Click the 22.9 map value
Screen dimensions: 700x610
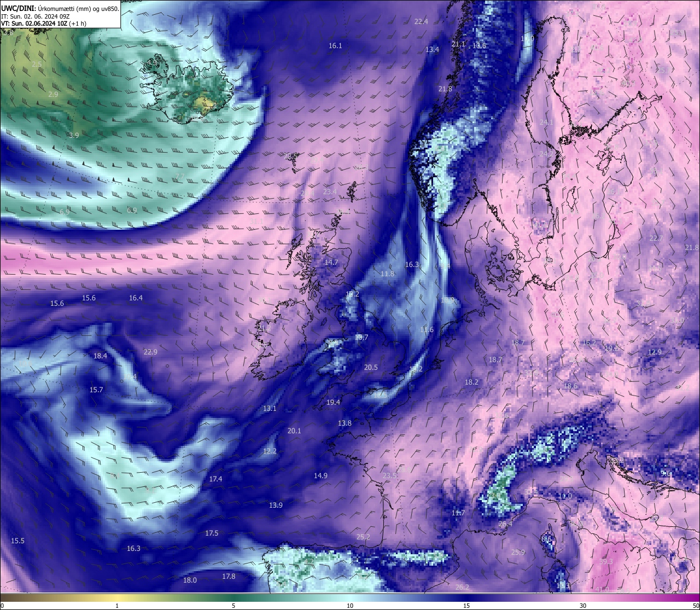click(150, 352)
